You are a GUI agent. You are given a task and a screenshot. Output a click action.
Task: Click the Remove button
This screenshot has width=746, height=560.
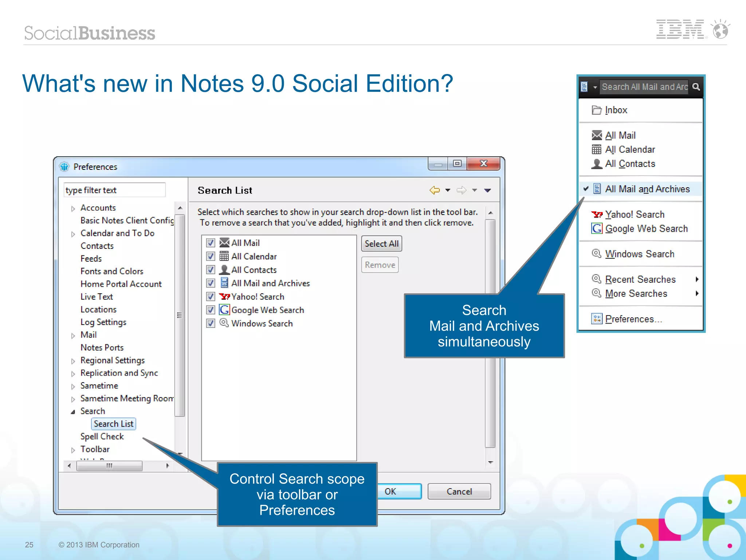click(380, 265)
